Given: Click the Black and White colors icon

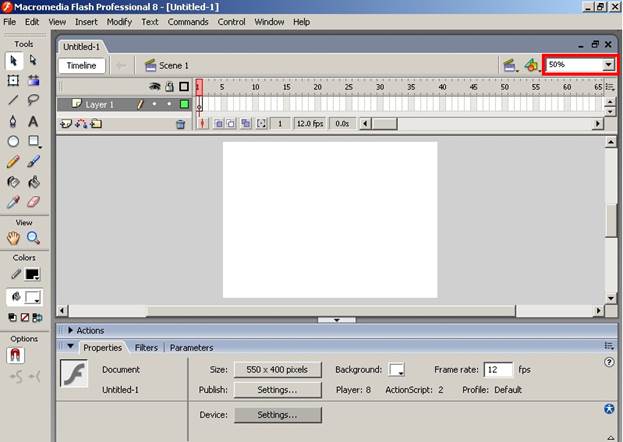Looking at the screenshot, I should click(12, 317).
